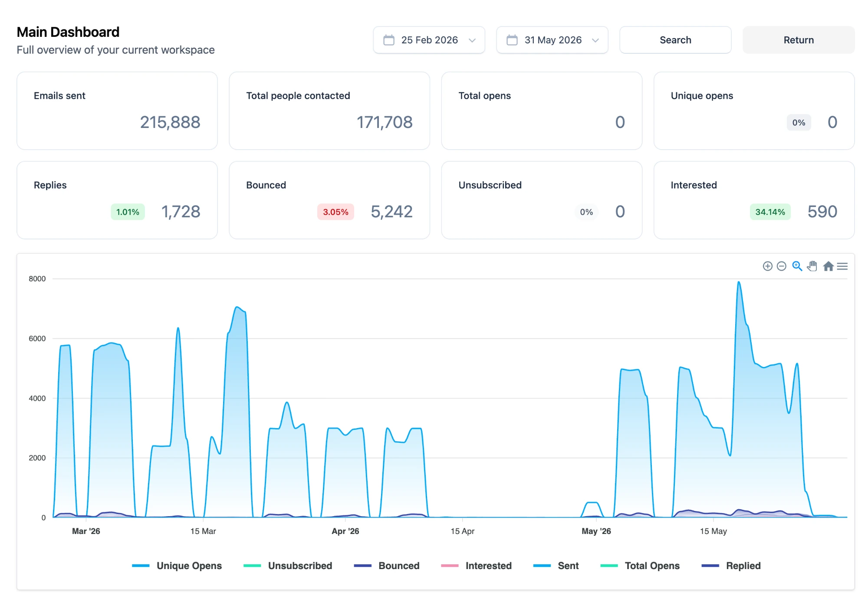Click the Replies 1.01% green badge
The image size is (868, 599).
tap(128, 212)
